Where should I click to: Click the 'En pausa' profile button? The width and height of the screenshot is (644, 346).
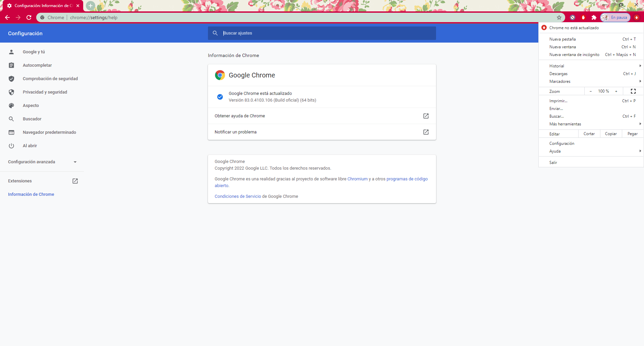pyautogui.click(x=615, y=17)
